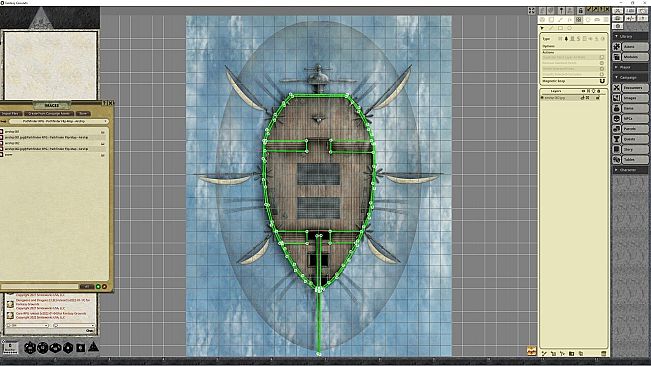Tick the fourth Actions checkbox
The width and height of the screenshot is (651, 366).
point(602,75)
